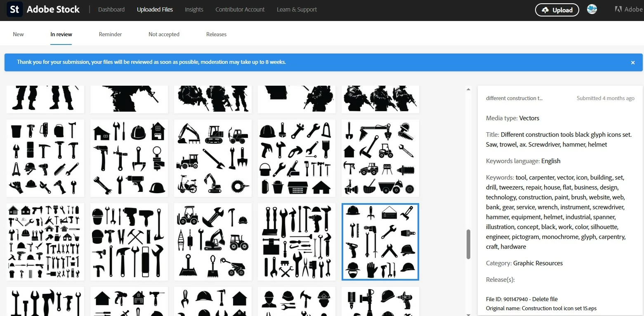Open the Insights section
This screenshot has height=316, width=644.
[x=194, y=9]
